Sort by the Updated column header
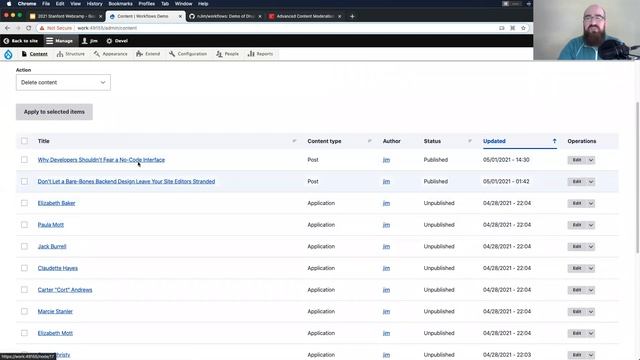 (494, 141)
